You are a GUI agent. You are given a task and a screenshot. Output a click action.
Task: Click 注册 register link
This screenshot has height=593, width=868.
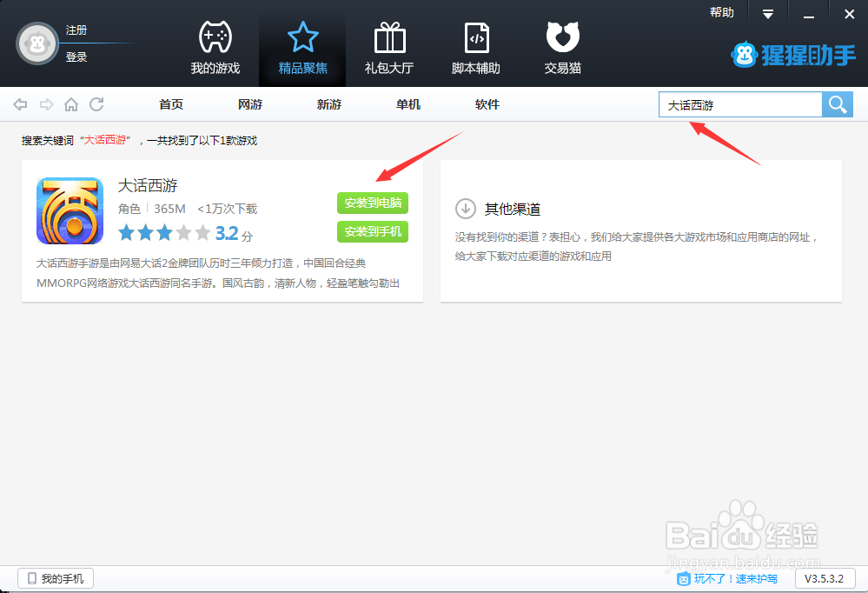point(76,30)
